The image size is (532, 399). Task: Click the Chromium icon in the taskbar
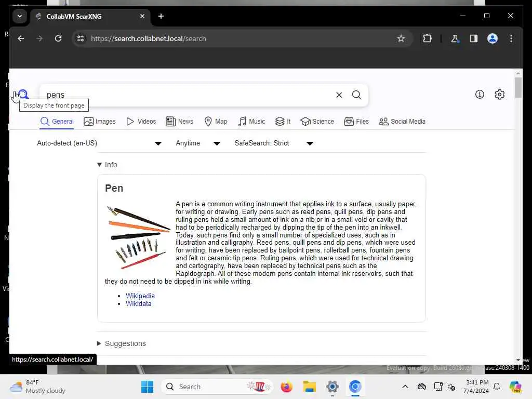coord(355,387)
